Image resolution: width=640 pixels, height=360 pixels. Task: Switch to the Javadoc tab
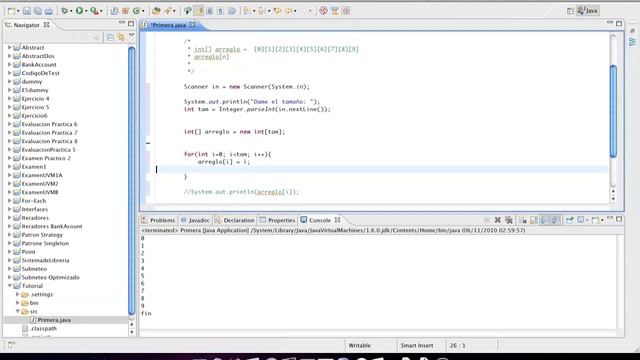click(195, 220)
